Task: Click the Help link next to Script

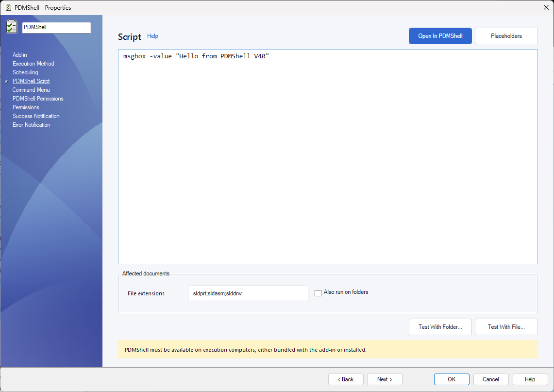Action: [x=152, y=36]
